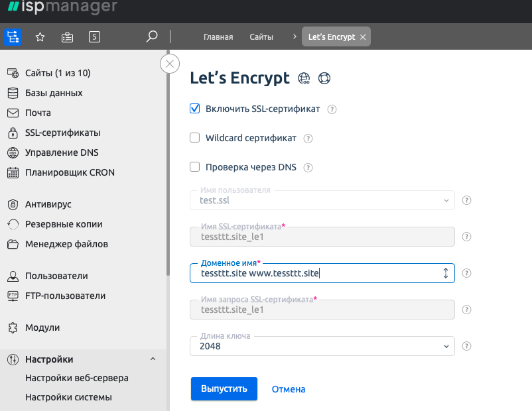This screenshot has height=411, width=532.
Task: Click the lifebuoy help icon beside title
Action: coord(324,79)
